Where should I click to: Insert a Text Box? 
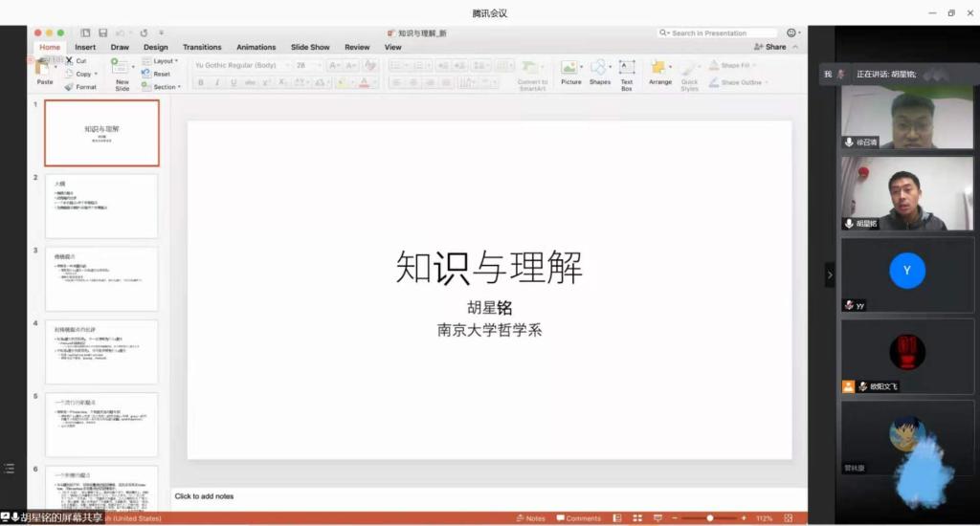(627, 68)
